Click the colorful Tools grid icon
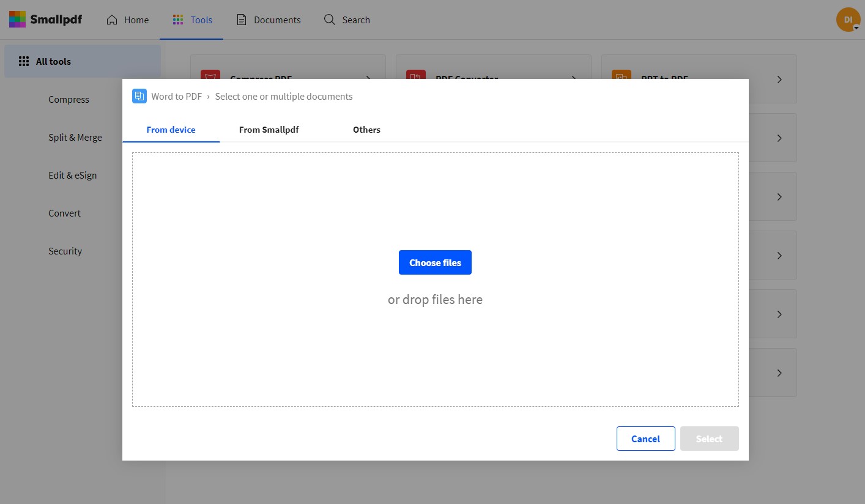 click(178, 20)
